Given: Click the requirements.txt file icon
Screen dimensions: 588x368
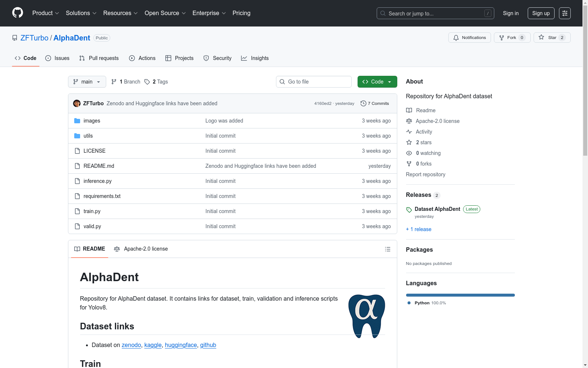Looking at the screenshot, I should click(77, 196).
